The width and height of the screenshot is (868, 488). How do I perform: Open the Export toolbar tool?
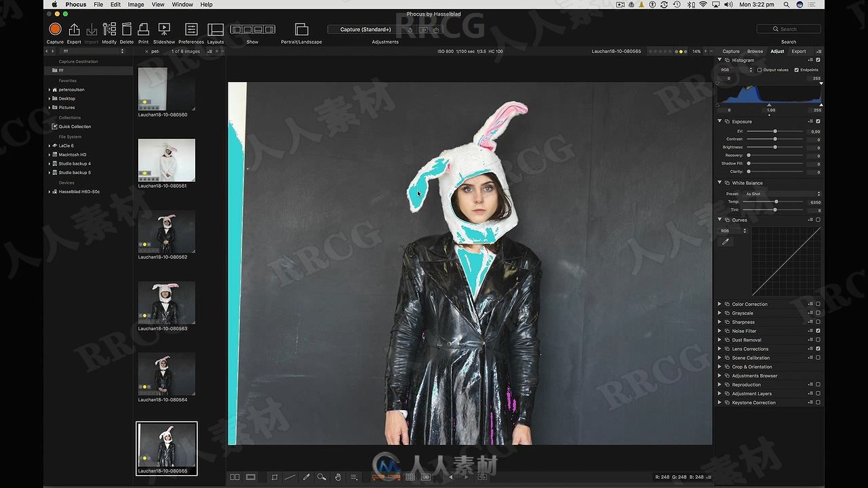coord(74,29)
